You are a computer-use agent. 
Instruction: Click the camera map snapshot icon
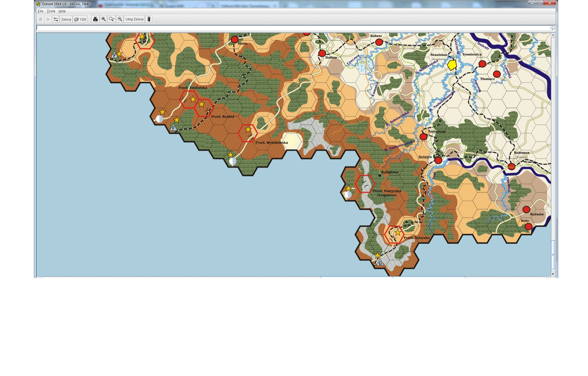coord(95,19)
